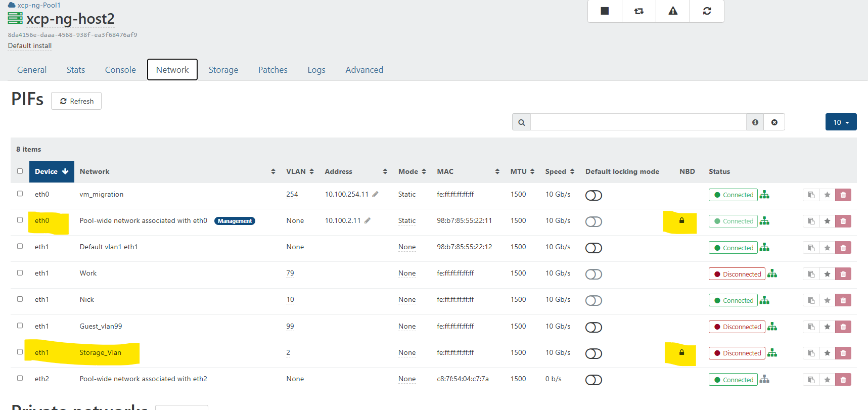Click the filter help info icon
The height and width of the screenshot is (410, 868).
click(x=755, y=122)
